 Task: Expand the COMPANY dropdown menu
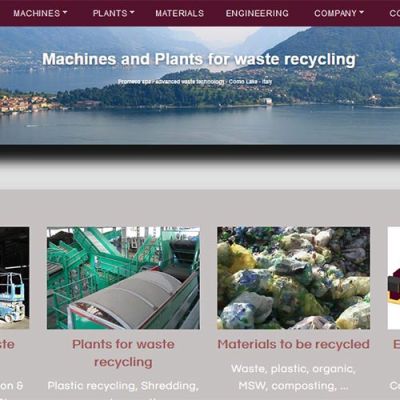[339, 13]
